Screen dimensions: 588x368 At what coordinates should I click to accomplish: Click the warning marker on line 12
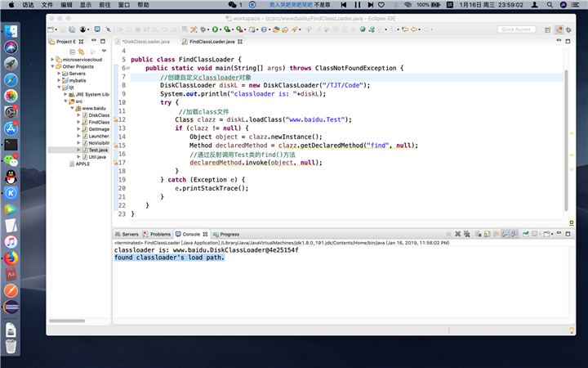point(116,119)
